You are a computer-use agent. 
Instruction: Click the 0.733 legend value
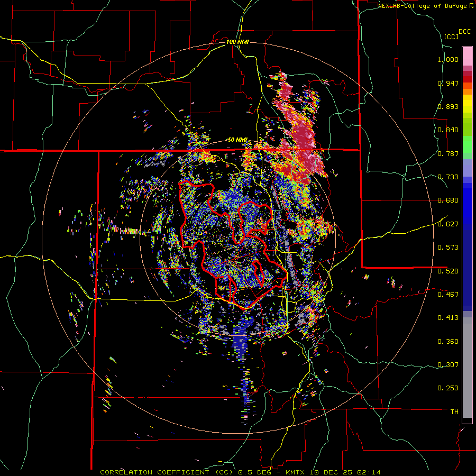click(x=448, y=177)
